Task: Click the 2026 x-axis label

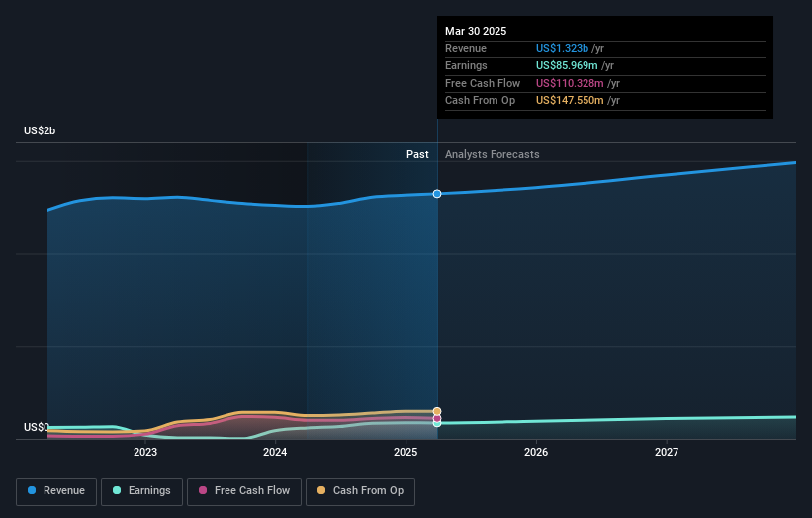Action: [x=536, y=452]
